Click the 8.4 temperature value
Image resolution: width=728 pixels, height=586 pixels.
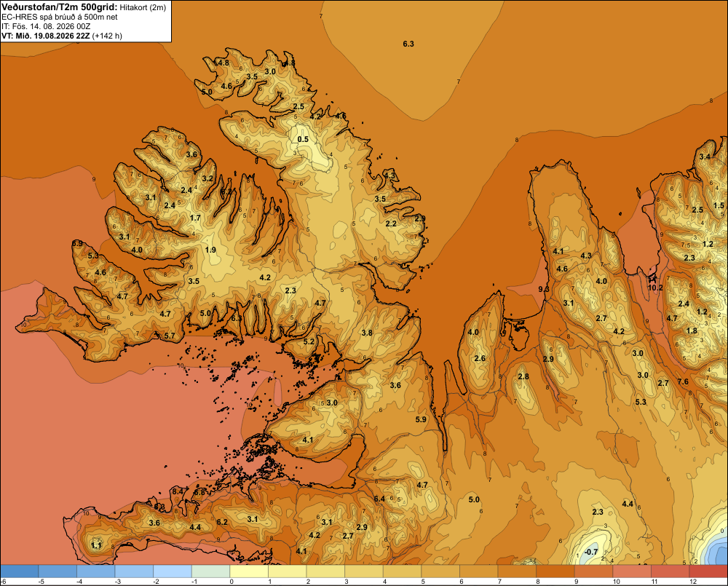coord(178,491)
